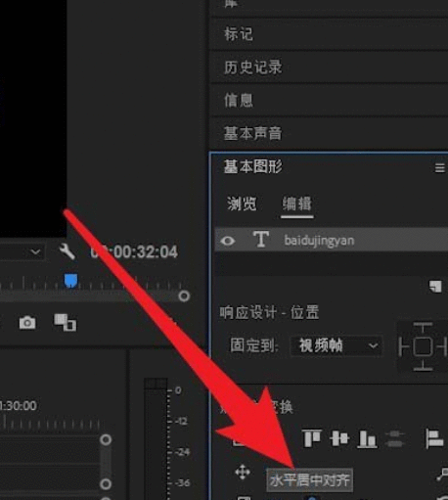The height and width of the screenshot is (500, 448).
Task: Click the round zoom handle at ruler end
Action: (x=184, y=296)
